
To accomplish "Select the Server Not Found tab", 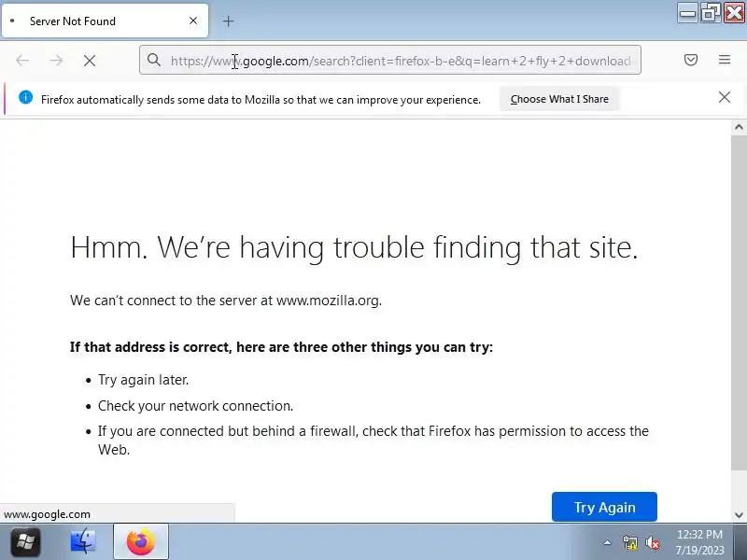I will [x=105, y=21].
